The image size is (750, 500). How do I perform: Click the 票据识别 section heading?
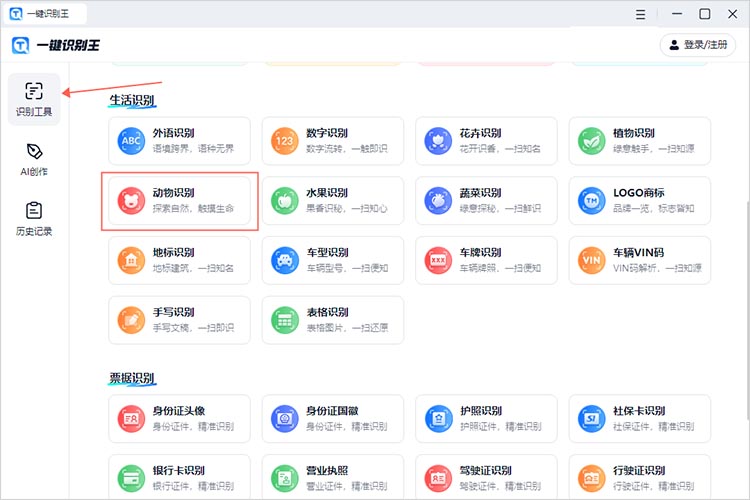click(x=132, y=378)
